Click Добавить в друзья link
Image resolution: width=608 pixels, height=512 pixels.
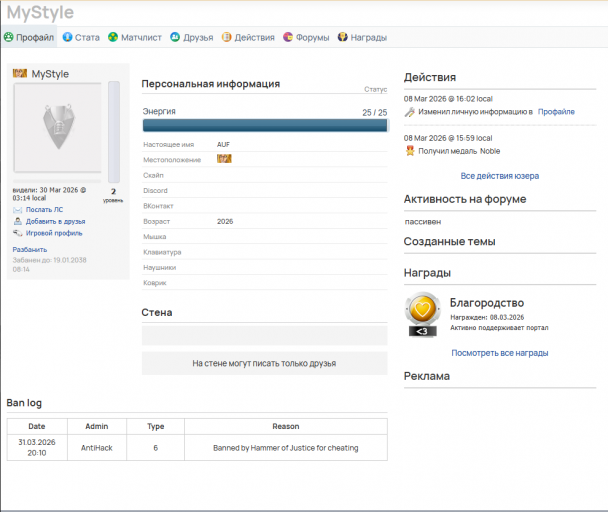point(55,221)
